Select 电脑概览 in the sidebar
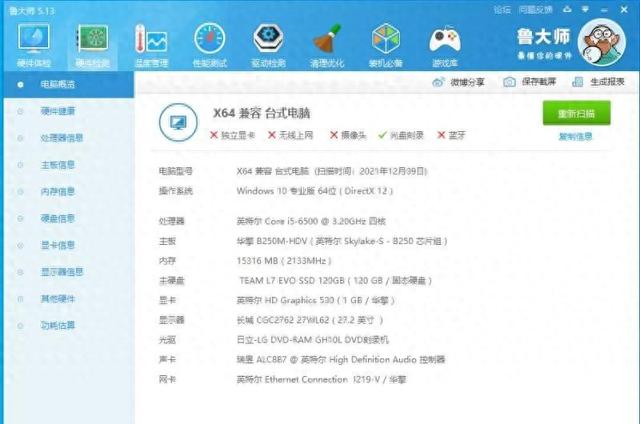 point(69,84)
